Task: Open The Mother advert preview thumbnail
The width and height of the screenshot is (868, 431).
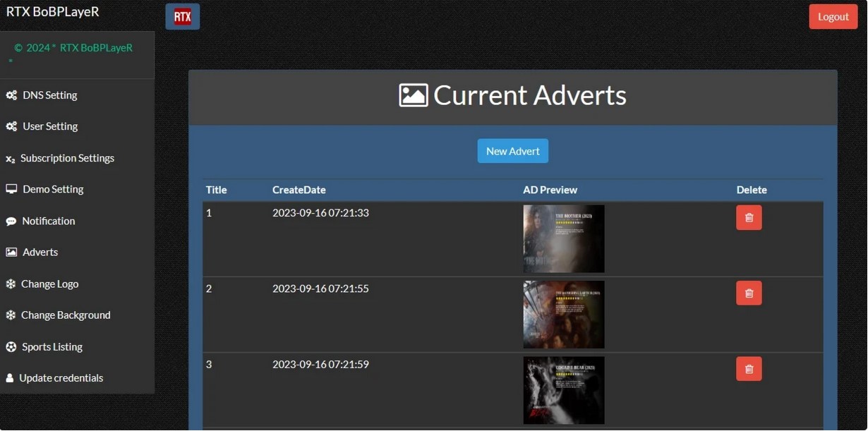Action: pyautogui.click(x=563, y=239)
